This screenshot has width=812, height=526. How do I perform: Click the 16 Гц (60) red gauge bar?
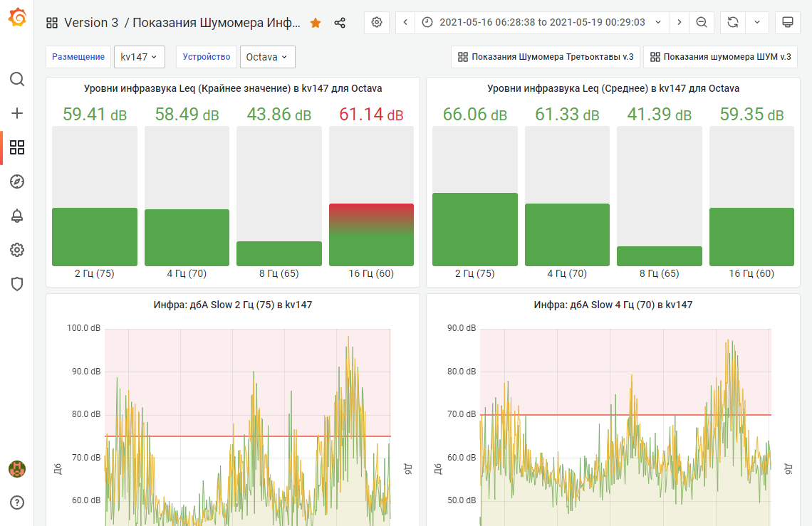coord(371,234)
